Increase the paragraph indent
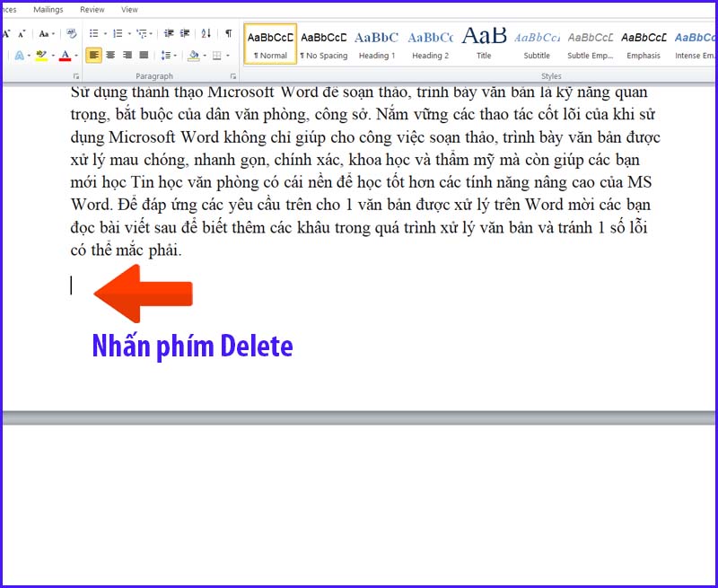The image size is (718, 588). click(185, 33)
